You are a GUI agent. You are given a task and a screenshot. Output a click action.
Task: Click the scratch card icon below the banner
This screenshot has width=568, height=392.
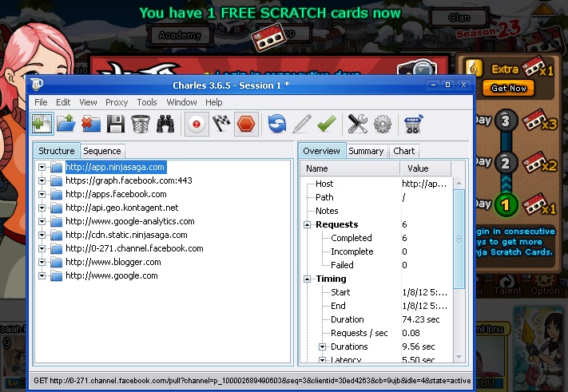coord(268,38)
